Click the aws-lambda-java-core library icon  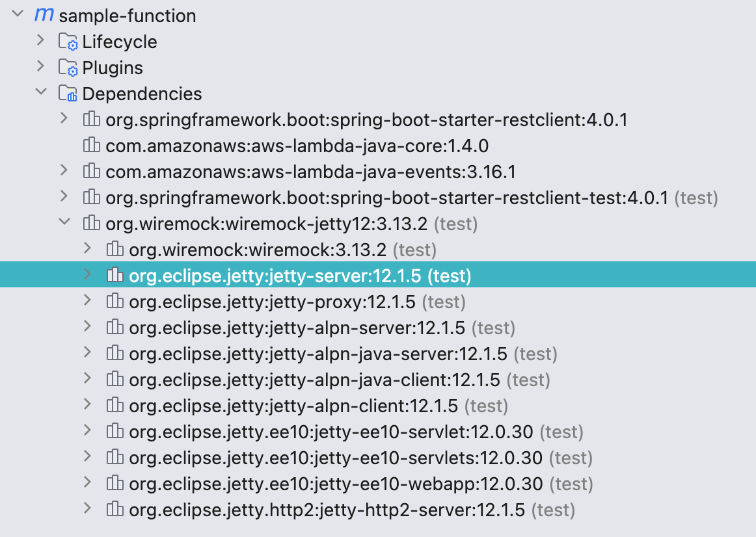[92, 146]
